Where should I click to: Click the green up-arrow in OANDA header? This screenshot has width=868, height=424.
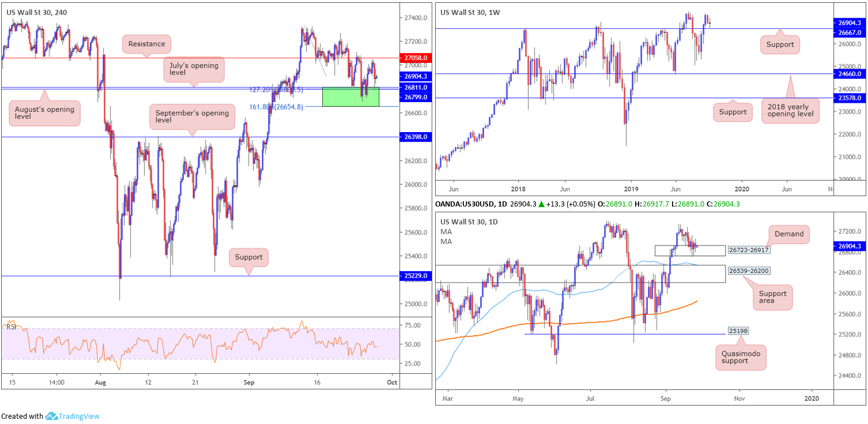(x=542, y=204)
